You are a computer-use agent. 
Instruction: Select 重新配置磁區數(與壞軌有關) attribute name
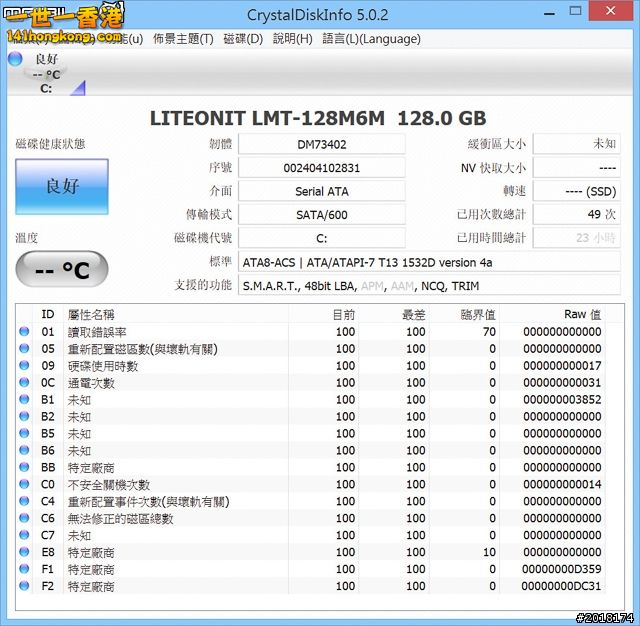pyautogui.click(x=143, y=349)
